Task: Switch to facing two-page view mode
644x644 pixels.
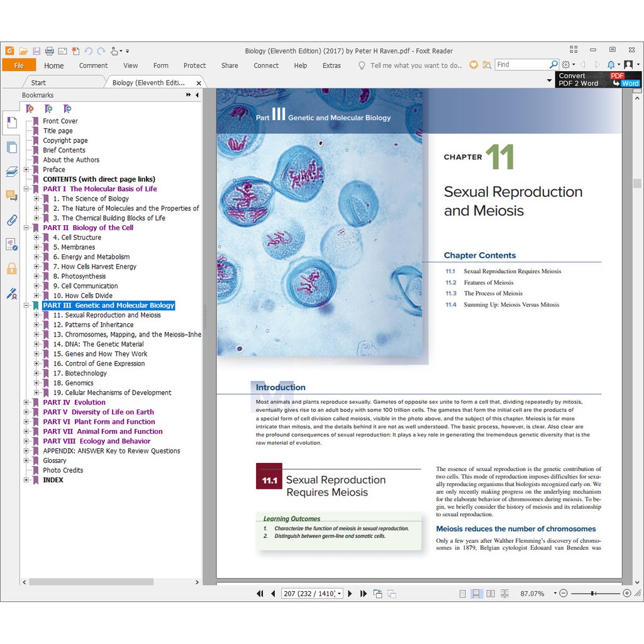Action: tap(491, 594)
